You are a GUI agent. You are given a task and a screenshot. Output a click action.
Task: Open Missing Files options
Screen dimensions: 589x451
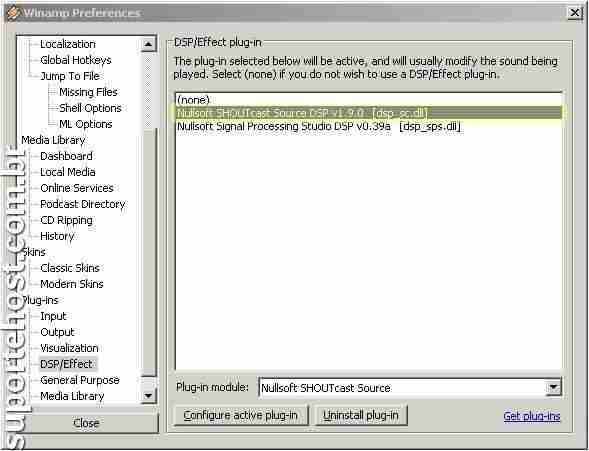coord(88,92)
